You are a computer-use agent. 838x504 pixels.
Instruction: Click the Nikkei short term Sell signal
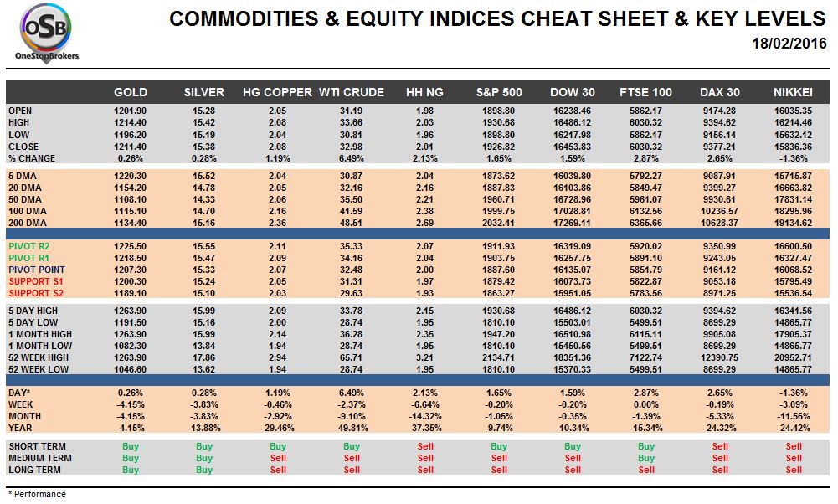click(794, 446)
